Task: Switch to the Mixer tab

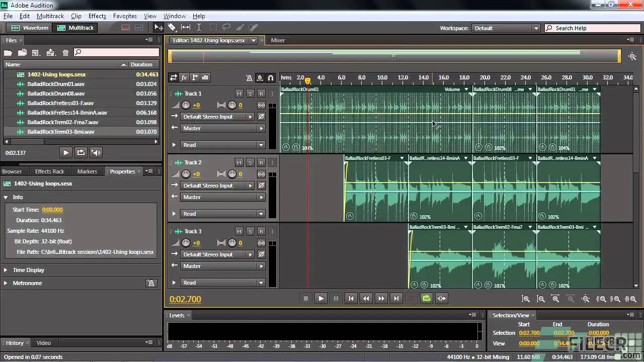Action: pyautogui.click(x=278, y=40)
